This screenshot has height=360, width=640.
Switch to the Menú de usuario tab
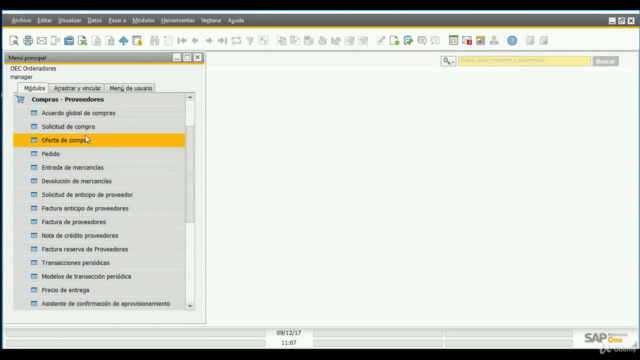pyautogui.click(x=130, y=88)
